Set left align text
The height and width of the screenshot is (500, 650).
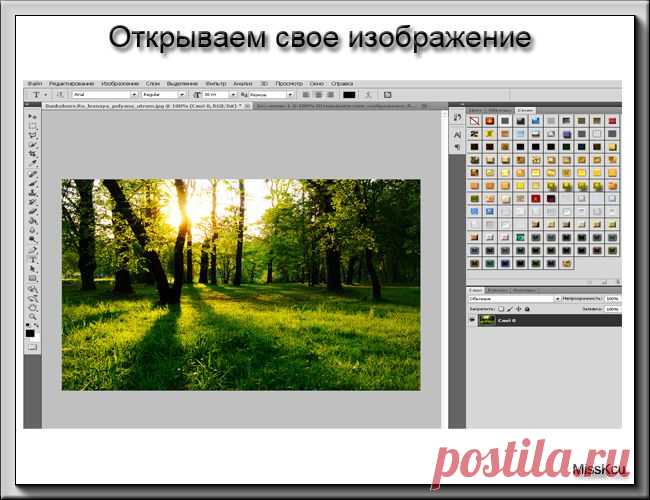[306, 95]
